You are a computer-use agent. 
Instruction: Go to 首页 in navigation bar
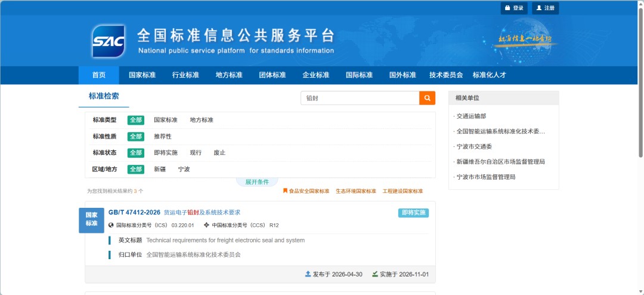click(x=98, y=75)
